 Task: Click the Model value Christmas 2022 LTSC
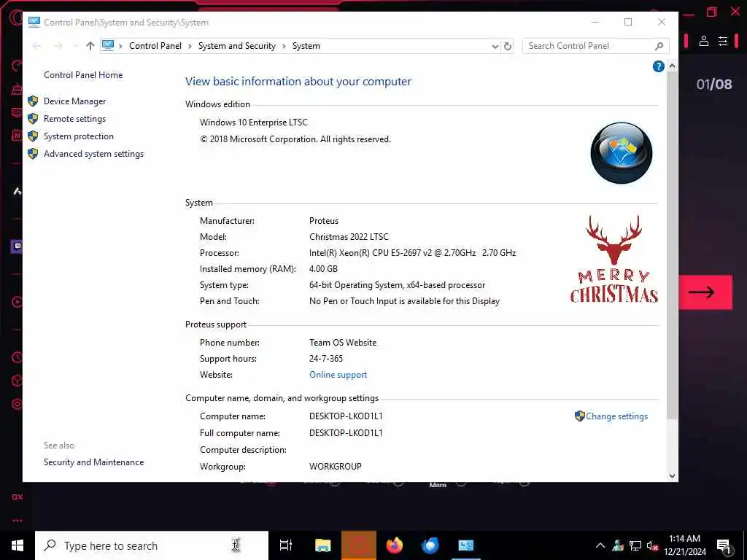coord(349,237)
